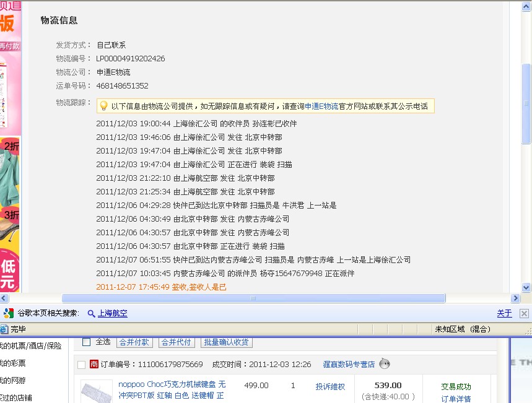Click the 自己联系 shipping method value

(x=111, y=45)
